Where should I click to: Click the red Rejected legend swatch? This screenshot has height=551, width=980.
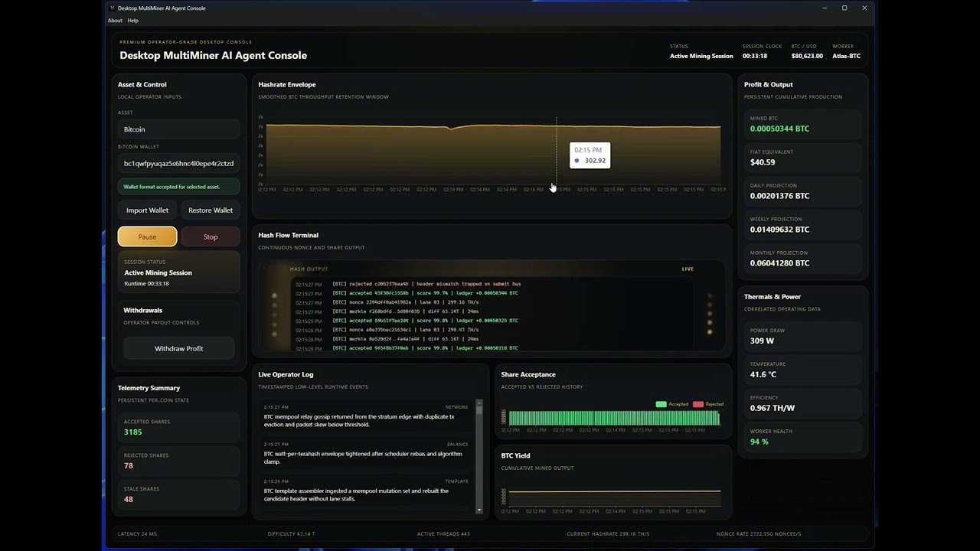click(x=697, y=404)
